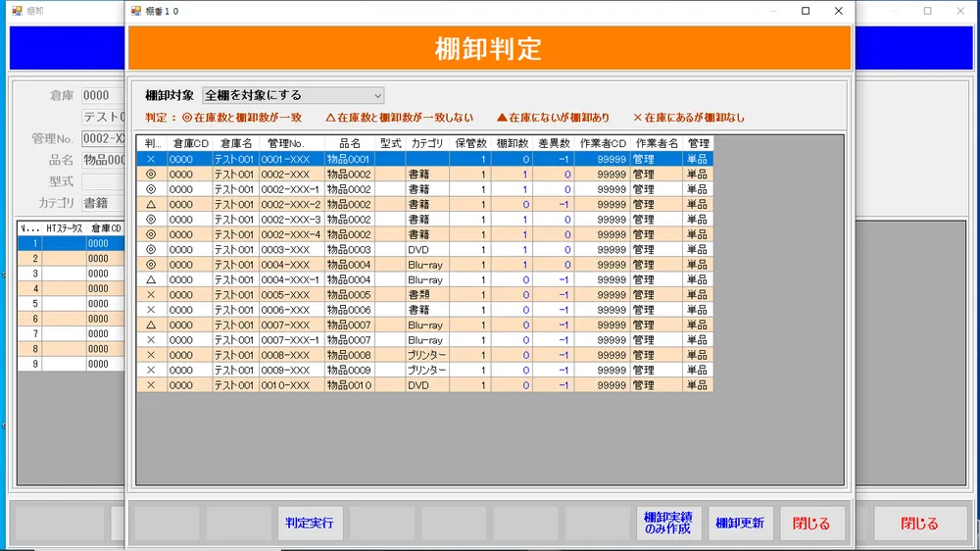Click the triangle judgment icon for 0007-XXX
This screenshot has height=551, width=980.
click(x=151, y=326)
